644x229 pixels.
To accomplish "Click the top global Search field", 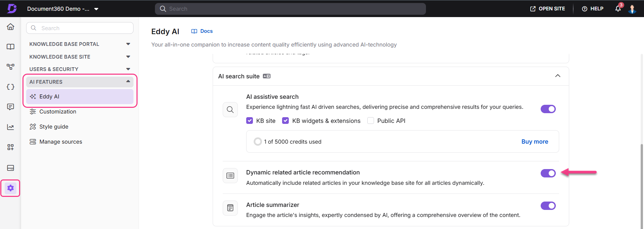I will click(x=290, y=9).
